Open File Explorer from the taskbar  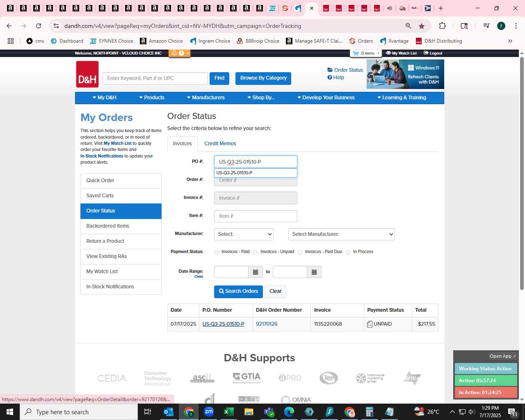click(249, 412)
